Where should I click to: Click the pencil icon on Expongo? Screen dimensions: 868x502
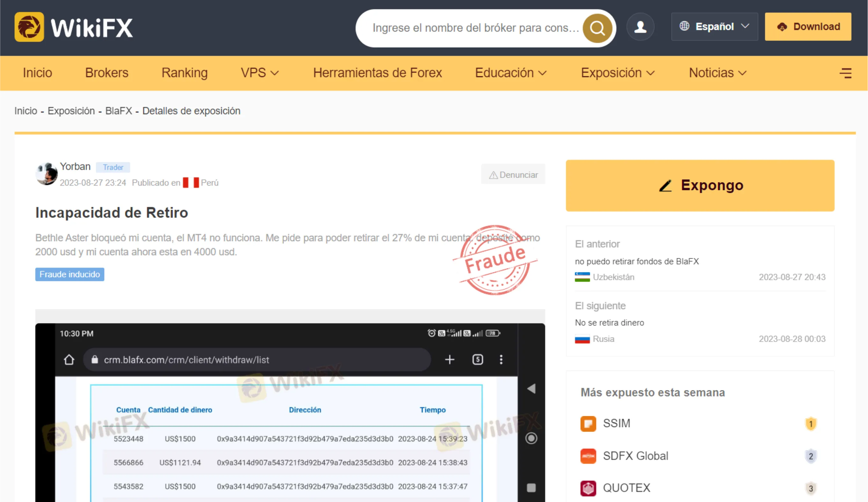tap(665, 186)
